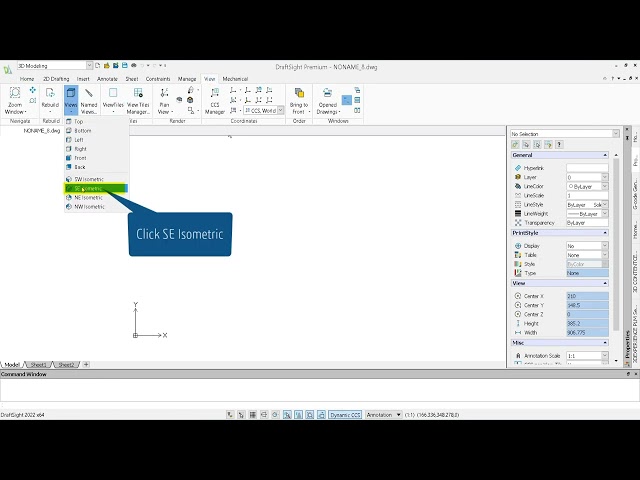Open the LineStyle dropdown
Image resolution: width=640 pixels, height=480 pixels.
coord(604,204)
